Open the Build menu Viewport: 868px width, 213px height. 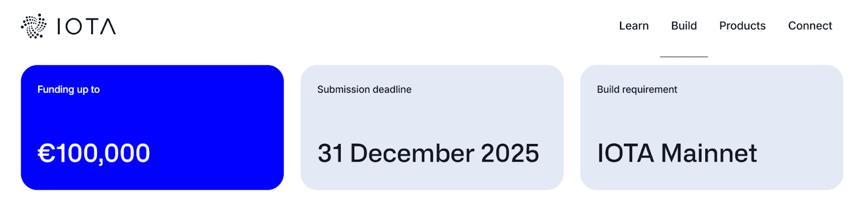684,26
